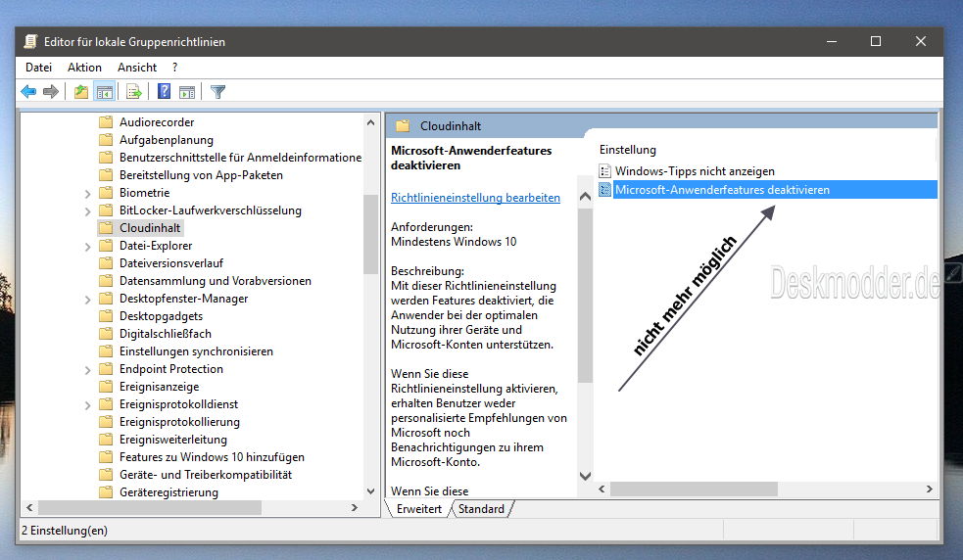Toggle the action pane toolbar icon

pos(187,92)
